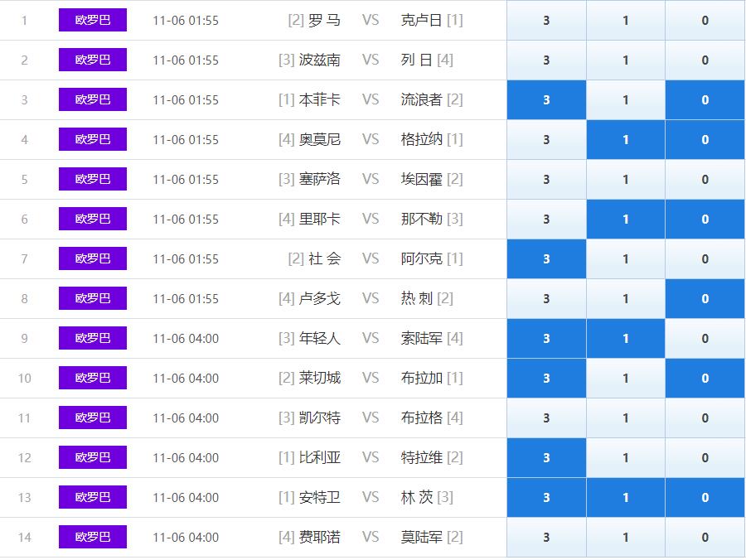Select 1 for 费耶诺 vs 莫陆军
Viewport: 746px width, 560px height.
626,537
